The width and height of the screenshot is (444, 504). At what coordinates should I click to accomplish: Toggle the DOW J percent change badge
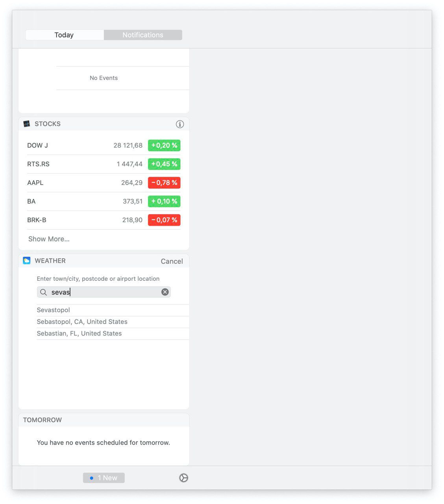click(x=164, y=145)
